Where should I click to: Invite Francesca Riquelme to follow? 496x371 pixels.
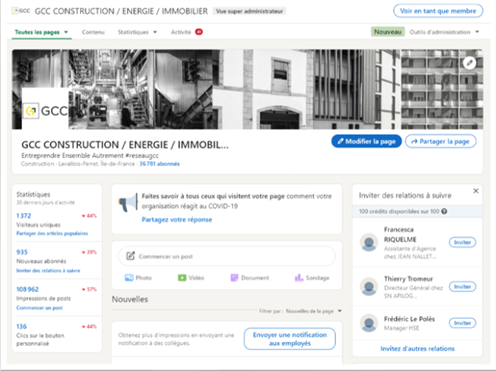tap(462, 242)
